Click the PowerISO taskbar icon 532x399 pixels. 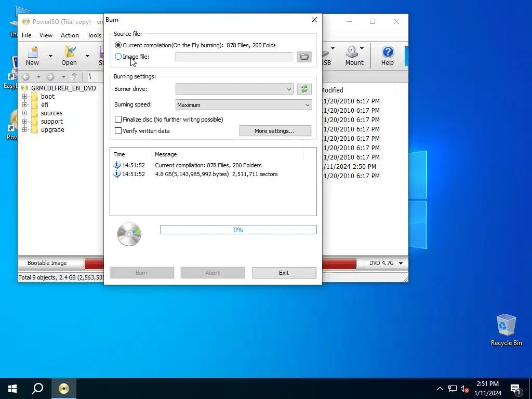point(64,389)
